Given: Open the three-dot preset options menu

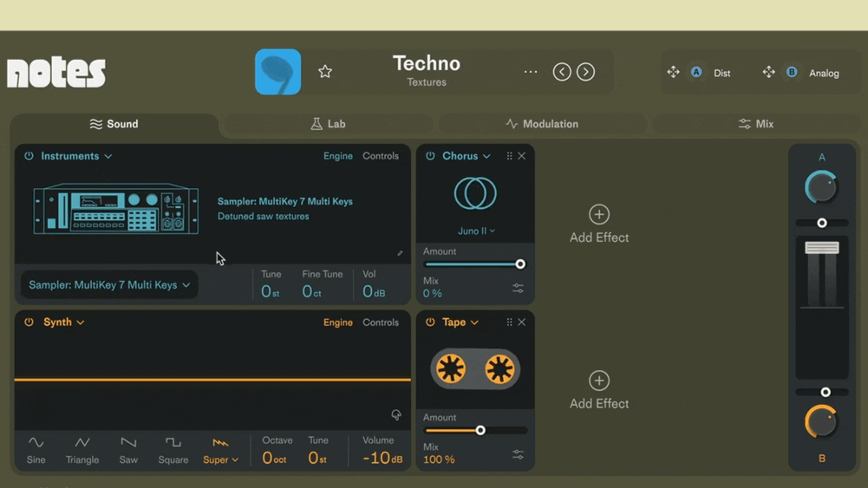Looking at the screenshot, I should 531,72.
